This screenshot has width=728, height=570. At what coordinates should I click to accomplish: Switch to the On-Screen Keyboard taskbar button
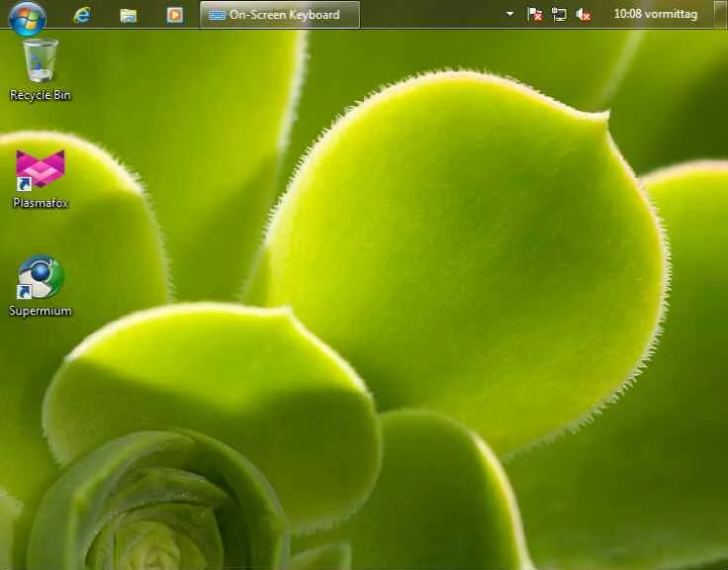(280, 15)
